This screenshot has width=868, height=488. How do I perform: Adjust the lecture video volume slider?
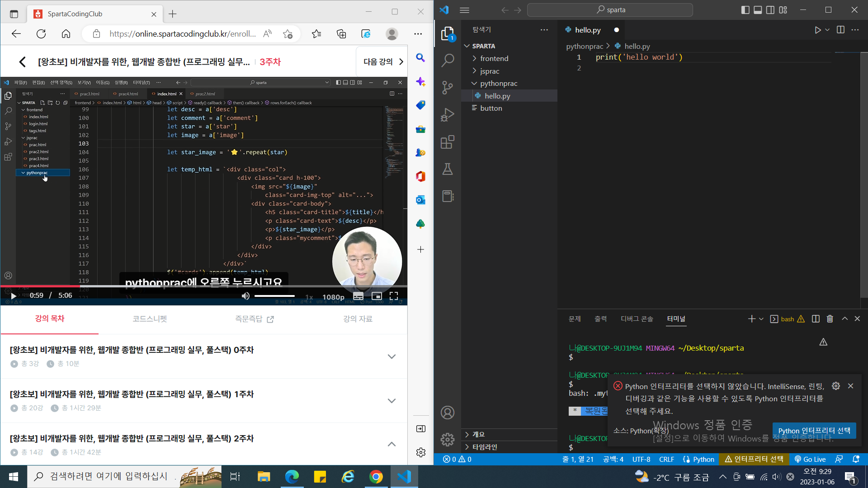274,296
